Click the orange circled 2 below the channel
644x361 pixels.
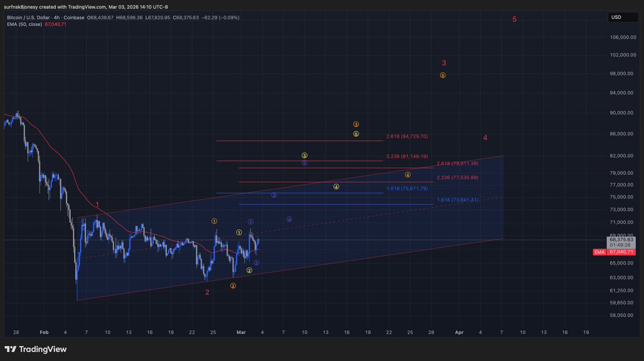click(x=232, y=286)
